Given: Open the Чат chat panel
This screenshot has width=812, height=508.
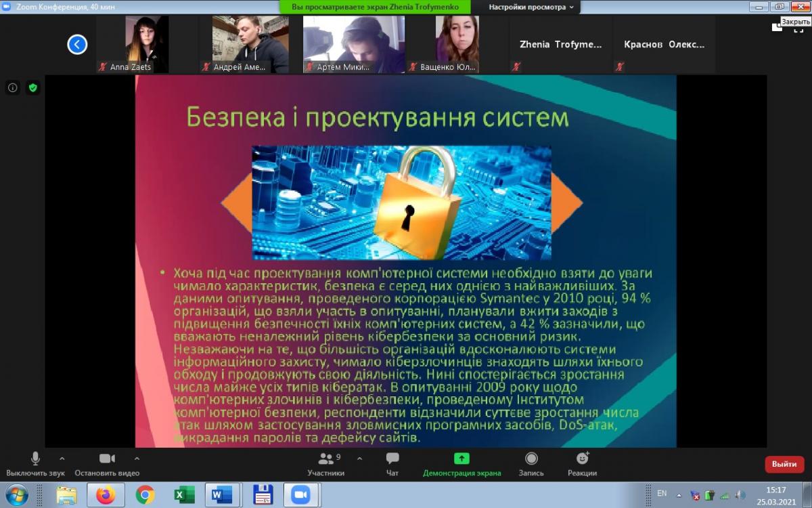Looking at the screenshot, I should (392, 459).
